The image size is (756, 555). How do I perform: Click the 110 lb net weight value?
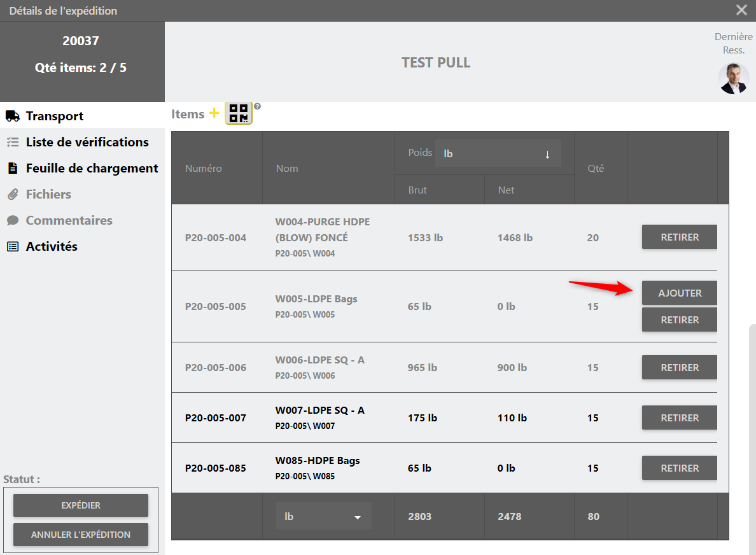click(x=512, y=418)
